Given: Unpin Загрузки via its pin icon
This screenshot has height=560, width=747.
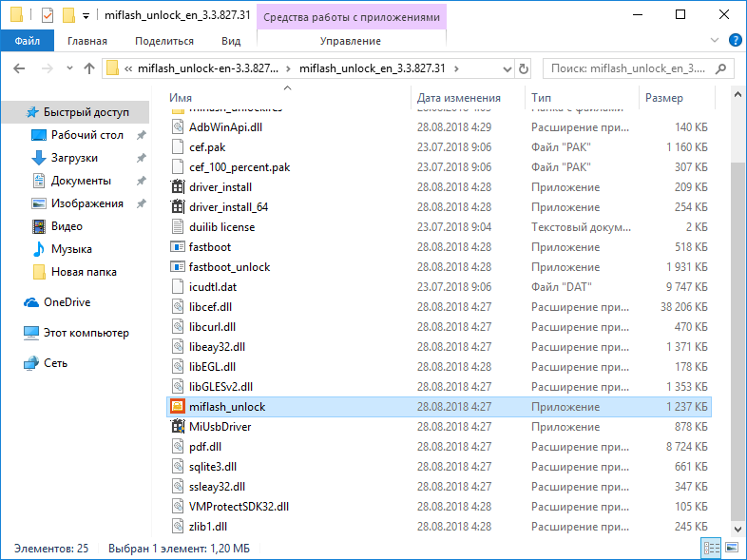Looking at the screenshot, I should (141, 158).
